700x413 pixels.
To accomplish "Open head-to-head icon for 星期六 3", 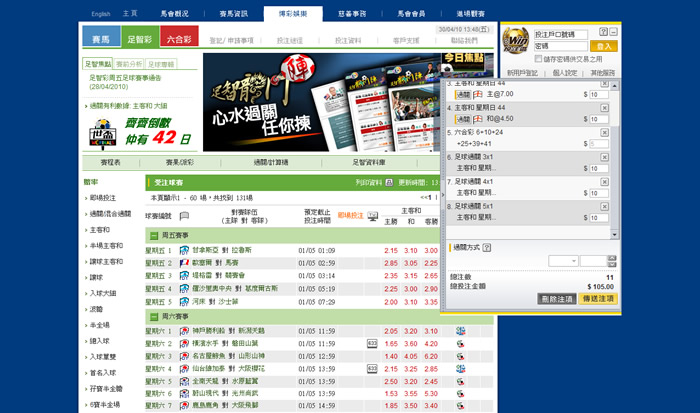I will 461,356.
